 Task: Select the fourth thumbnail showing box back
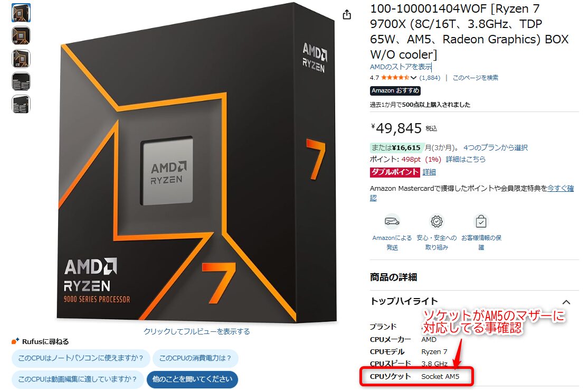click(21, 81)
